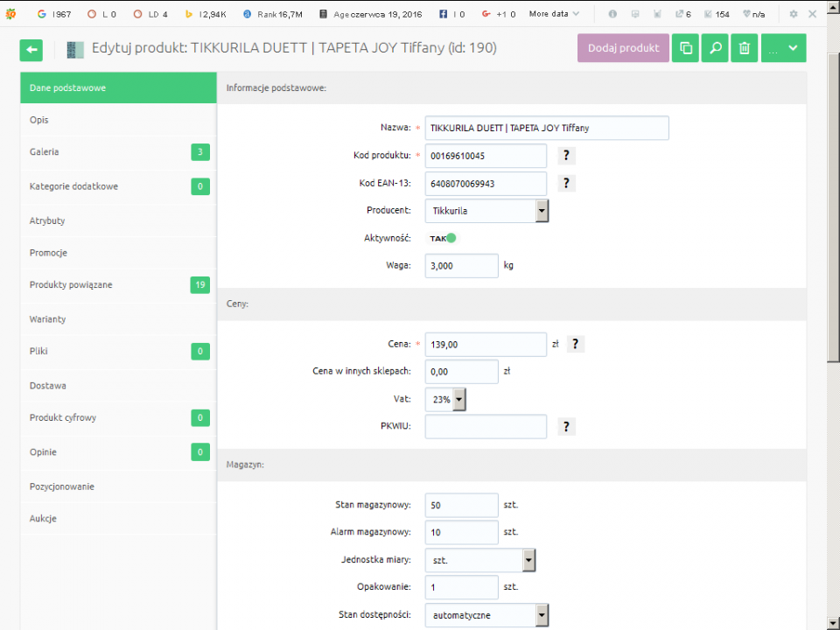
Task: Open SEO bar settings gear
Action: pyautogui.click(x=794, y=14)
